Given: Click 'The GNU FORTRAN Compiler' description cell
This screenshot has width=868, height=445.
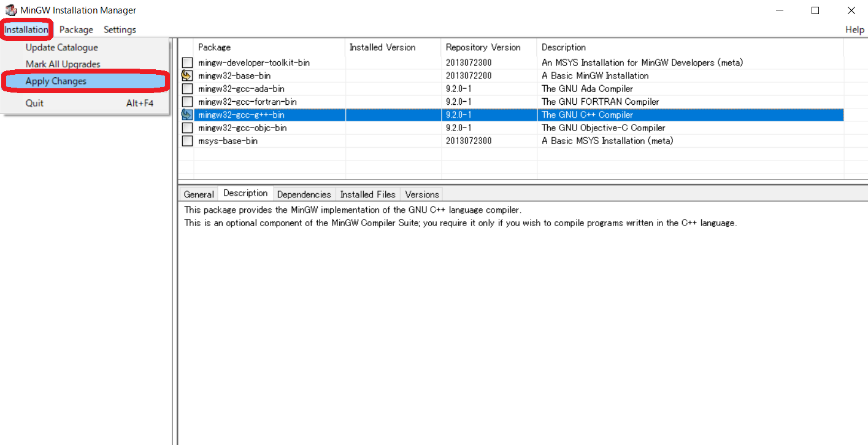Looking at the screenshot, I should (x=601, y=102).
